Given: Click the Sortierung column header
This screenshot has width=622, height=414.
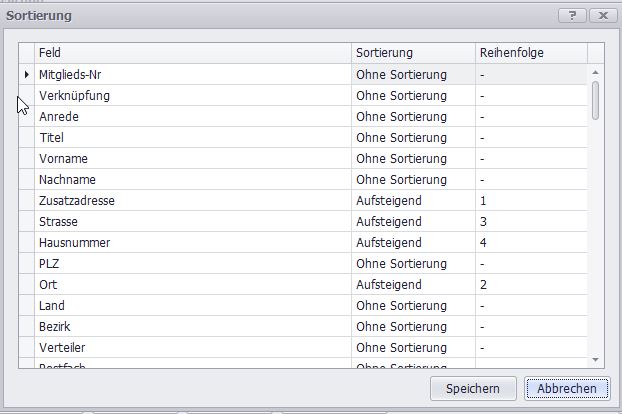Looking at the screenshot, I should (x=413, y=53).
